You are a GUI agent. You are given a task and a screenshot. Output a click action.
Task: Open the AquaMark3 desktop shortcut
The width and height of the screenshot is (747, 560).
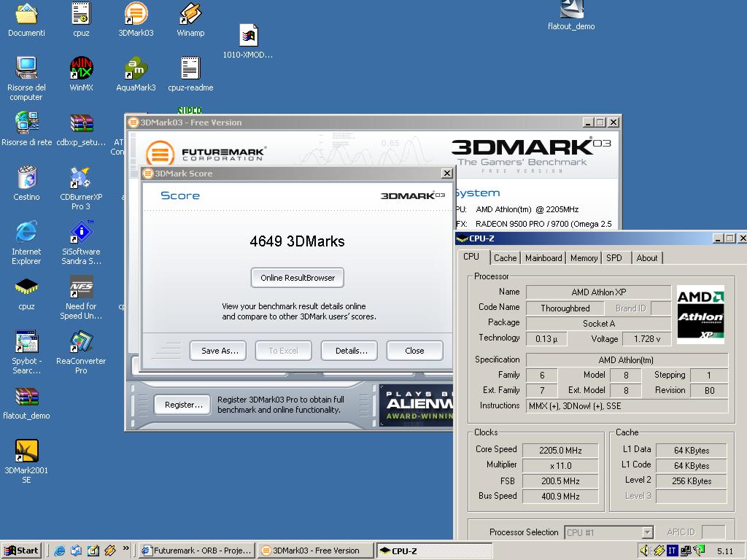click(136, 68)
